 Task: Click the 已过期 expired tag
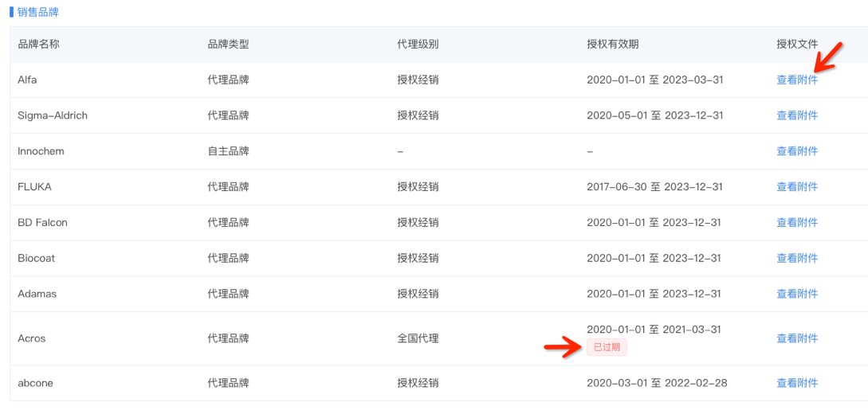[x=607, y=347]
